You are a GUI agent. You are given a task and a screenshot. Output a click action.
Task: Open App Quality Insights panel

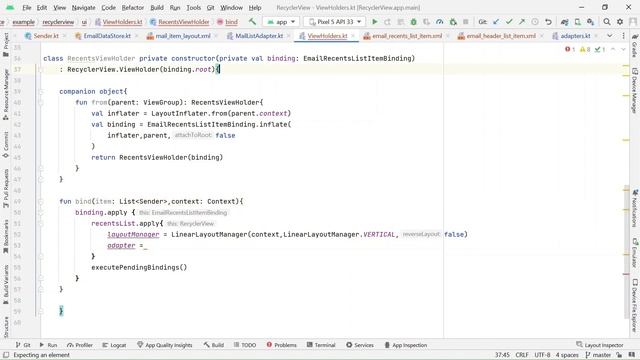click(164, 345)
